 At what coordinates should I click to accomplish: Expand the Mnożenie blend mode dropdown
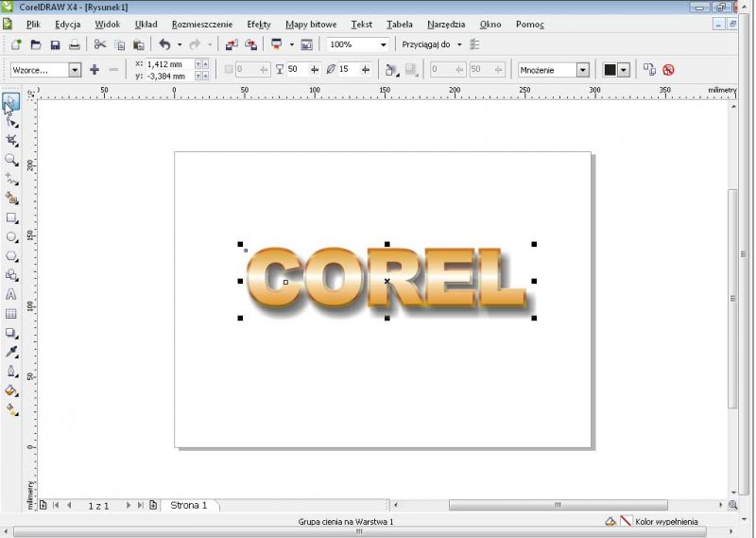582,70
